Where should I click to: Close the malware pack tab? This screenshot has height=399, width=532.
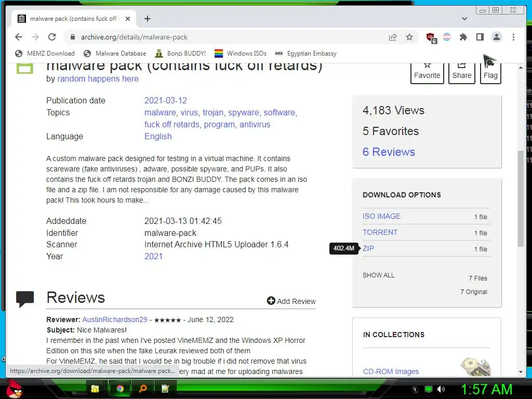pos(128,19)
